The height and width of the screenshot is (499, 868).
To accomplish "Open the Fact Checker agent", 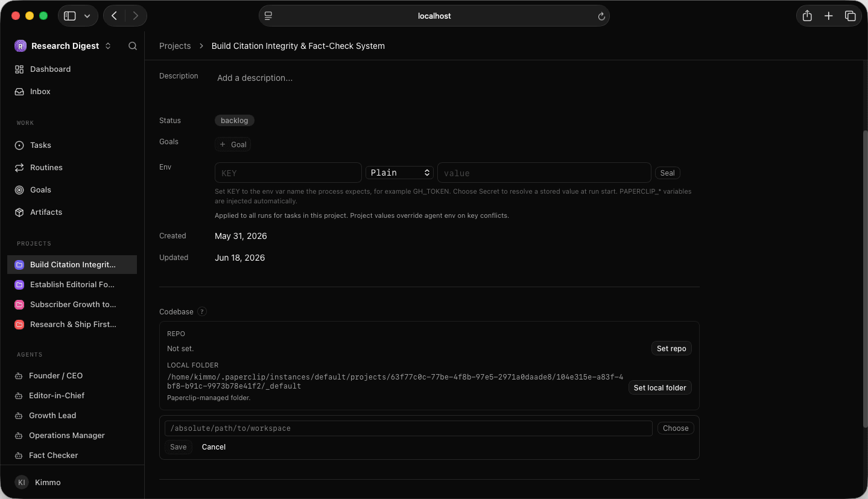I will tap(72, 456).
